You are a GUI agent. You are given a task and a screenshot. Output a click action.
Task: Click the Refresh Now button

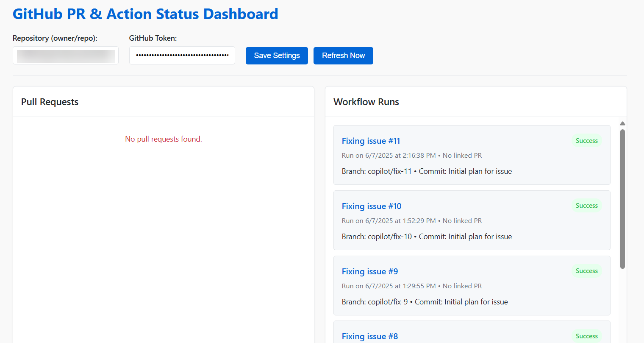click(x=343, y=56)
